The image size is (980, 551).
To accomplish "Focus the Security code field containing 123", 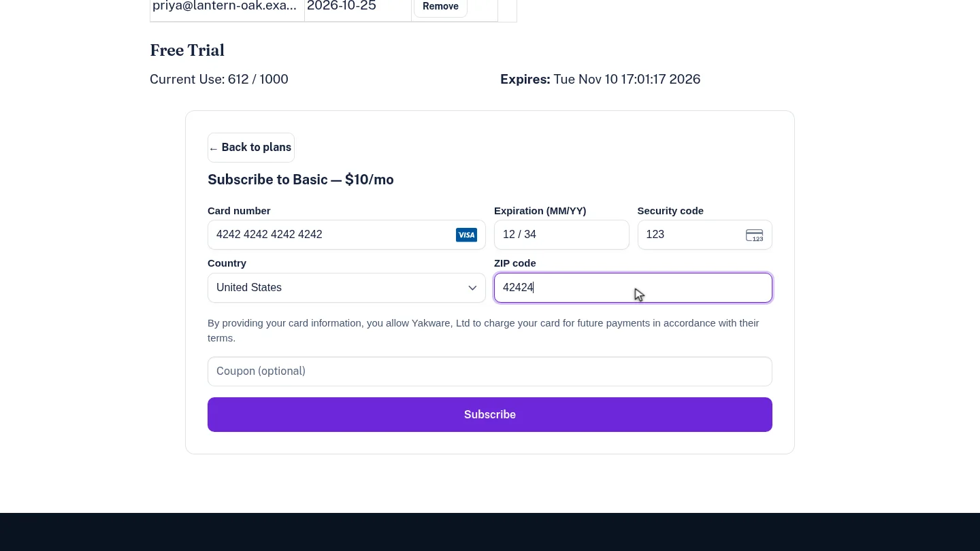I will [704, 235].
